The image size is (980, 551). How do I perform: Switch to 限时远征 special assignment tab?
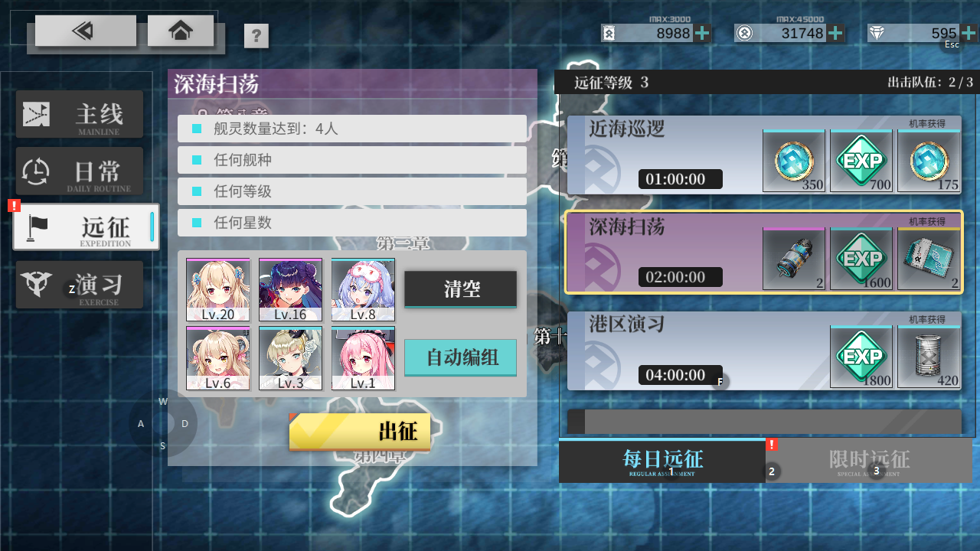(869, 461)
